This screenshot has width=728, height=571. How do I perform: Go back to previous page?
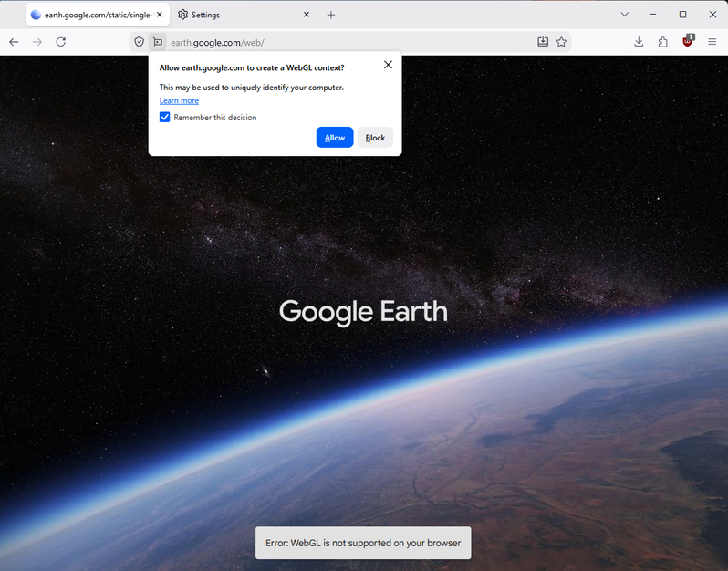click(14, 42)
